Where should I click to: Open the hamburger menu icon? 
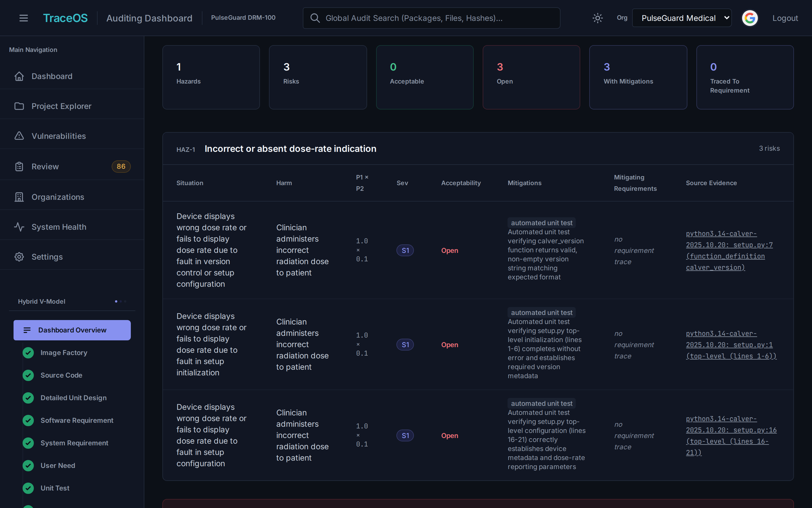coord(23,18)
